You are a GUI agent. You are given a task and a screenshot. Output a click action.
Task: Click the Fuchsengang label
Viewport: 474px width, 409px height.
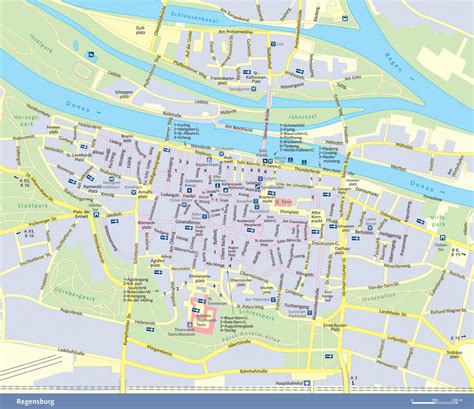coord(297,305)
